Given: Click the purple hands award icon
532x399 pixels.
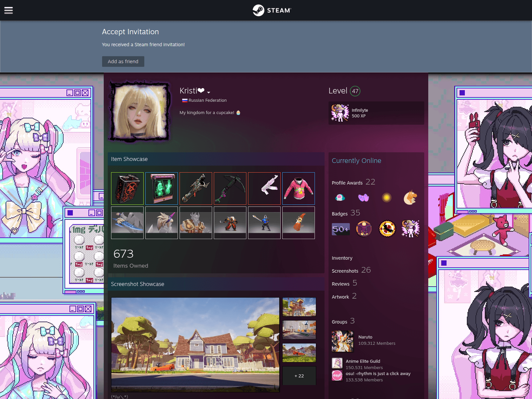Looking at the screenshot, I should tap(363, 198).
